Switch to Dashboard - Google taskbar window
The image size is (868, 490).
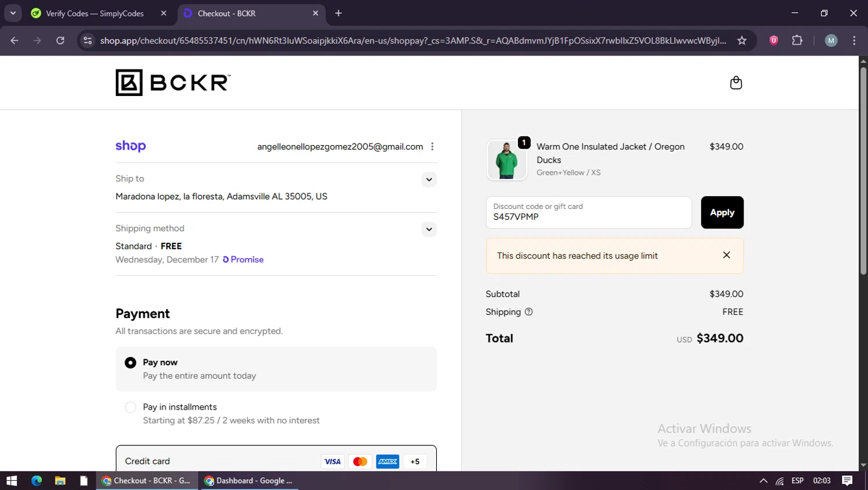click(x=249, y=481)
